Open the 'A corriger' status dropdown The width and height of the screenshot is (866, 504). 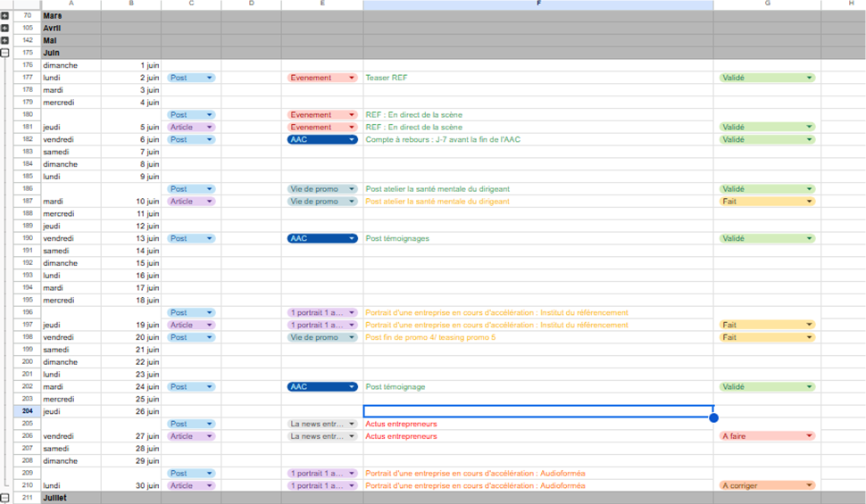click(809, 485)
